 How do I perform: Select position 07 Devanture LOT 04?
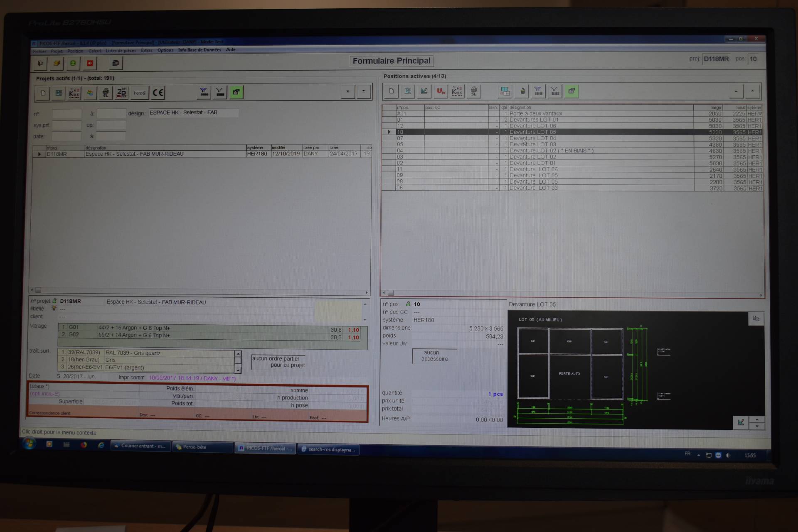(572, 138)
